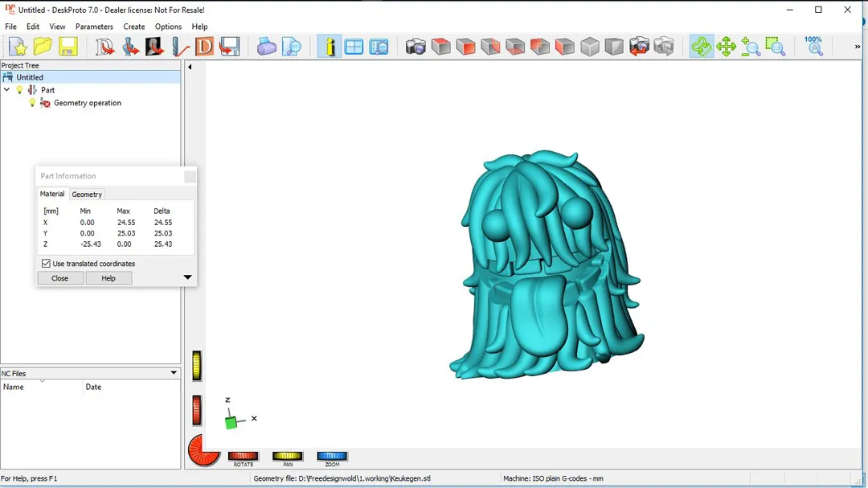Click the Write NC Program file icon
Viewport: 868px width, 488px height.
tap(229, 47)
